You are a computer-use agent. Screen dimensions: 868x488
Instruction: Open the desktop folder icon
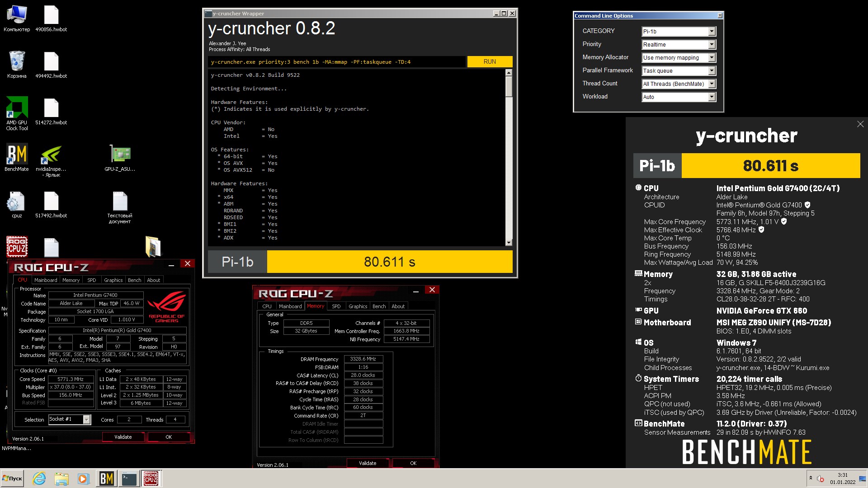click(153, 247)
